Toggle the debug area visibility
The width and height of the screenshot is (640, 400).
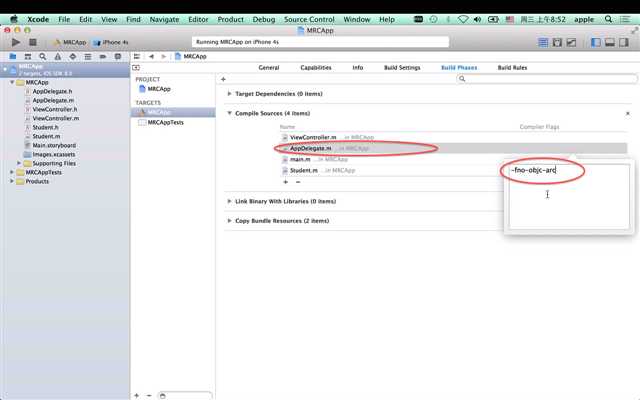610,42
